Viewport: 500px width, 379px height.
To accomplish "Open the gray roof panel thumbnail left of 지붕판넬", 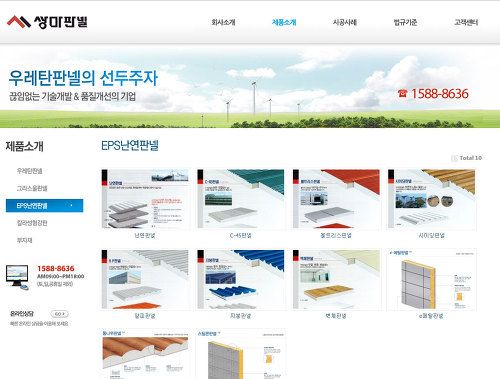I will tap(145, 279).
